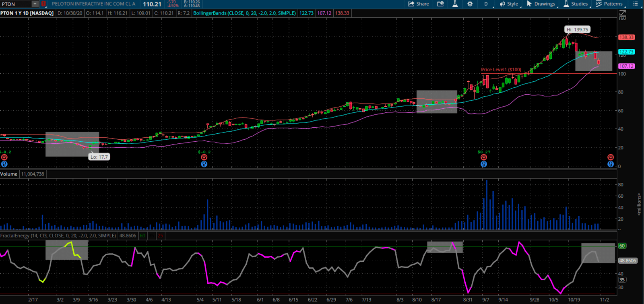Click the C: 110.21 close value
This screenshot has height=304, width=644.
164,13
